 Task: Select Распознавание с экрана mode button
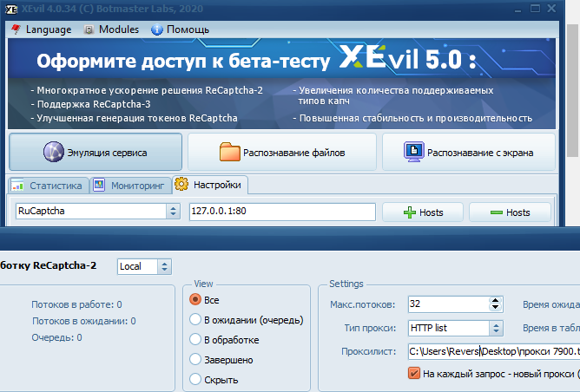[469, 152]
